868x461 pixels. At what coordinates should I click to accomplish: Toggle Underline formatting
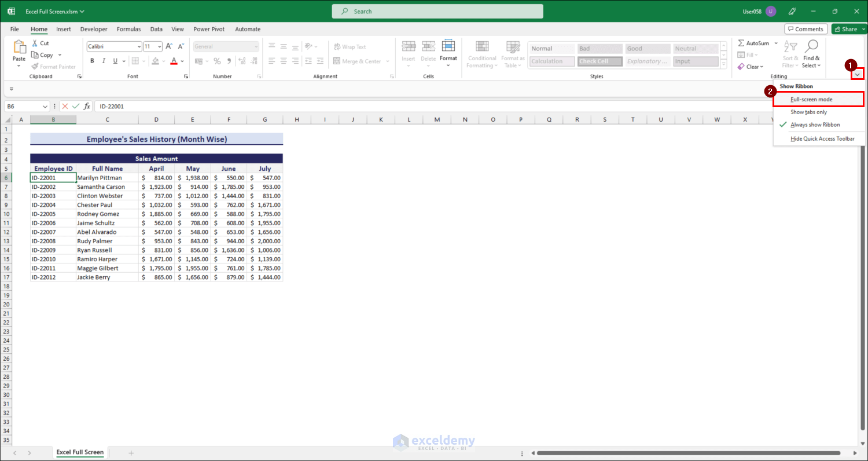[116, 61]
